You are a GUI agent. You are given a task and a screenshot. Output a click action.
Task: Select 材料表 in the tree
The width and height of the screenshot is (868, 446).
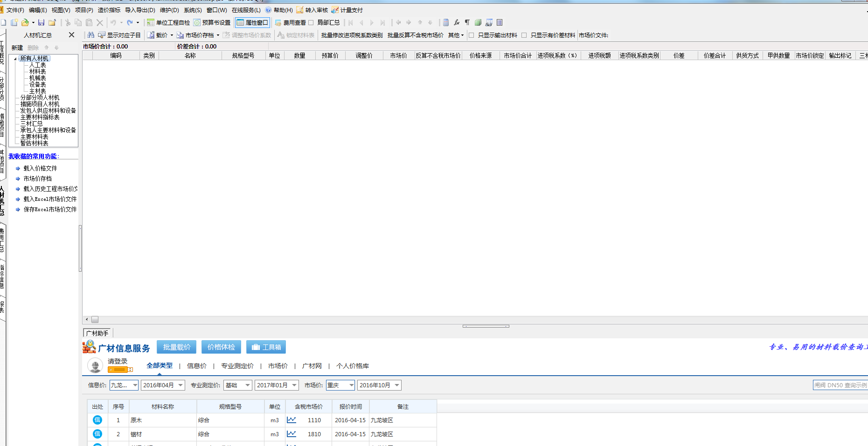coord(37,71)
